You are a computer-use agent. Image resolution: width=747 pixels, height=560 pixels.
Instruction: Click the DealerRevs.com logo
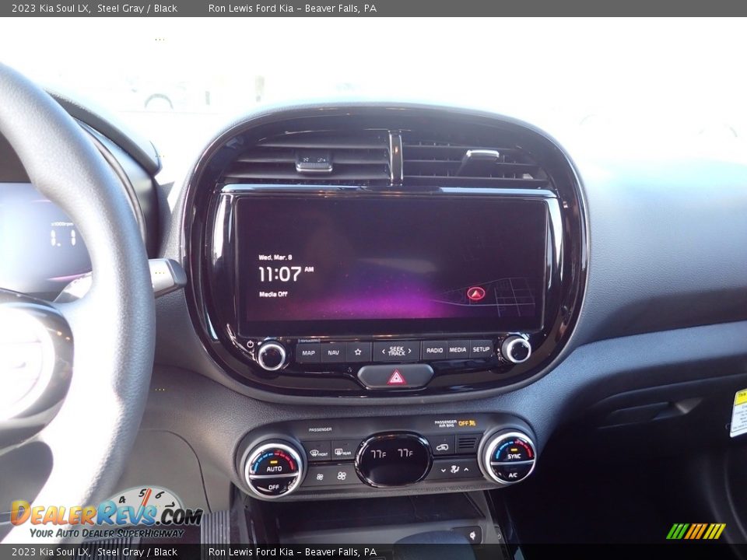pyautogui.click(x=107, y=514)
